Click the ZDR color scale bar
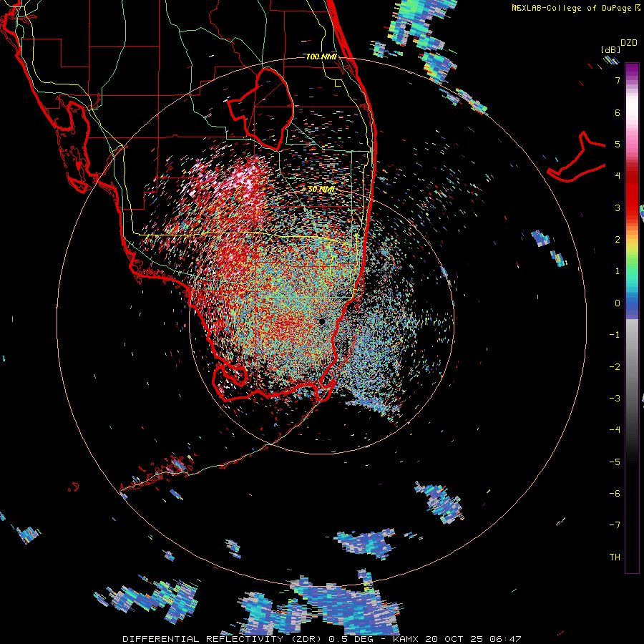The height and width of the screenshot is (644, 644). click(x=632, y=318)
